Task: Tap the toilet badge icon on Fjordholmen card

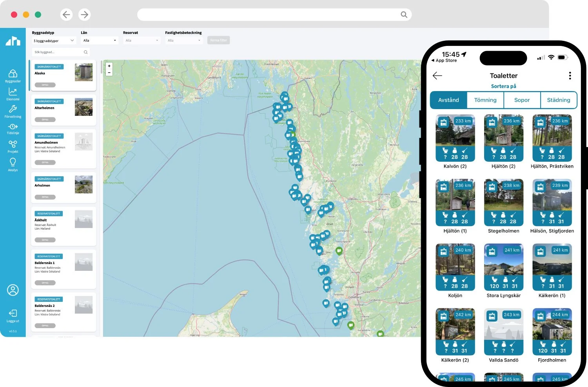Action: 540,316
